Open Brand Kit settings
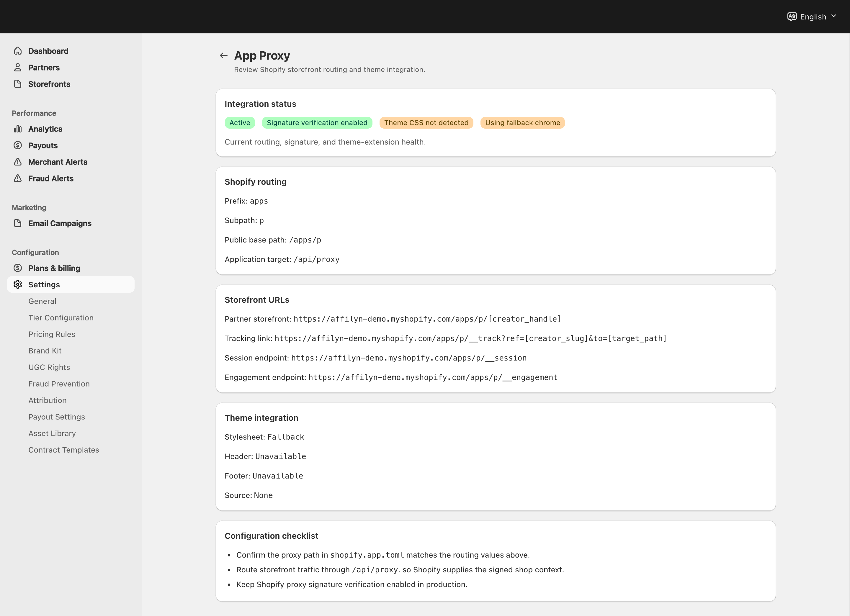This screenshot has width=850, height=616. [x=45, y=350]
